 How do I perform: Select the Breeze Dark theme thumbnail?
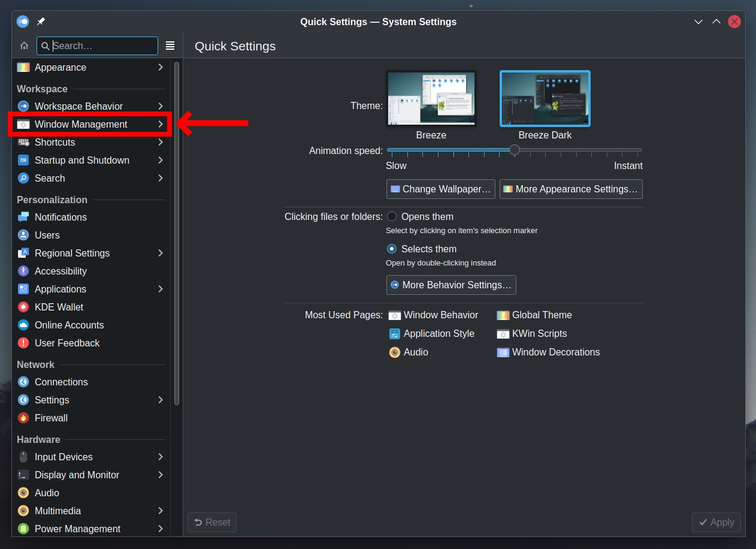tap(545, 98)
